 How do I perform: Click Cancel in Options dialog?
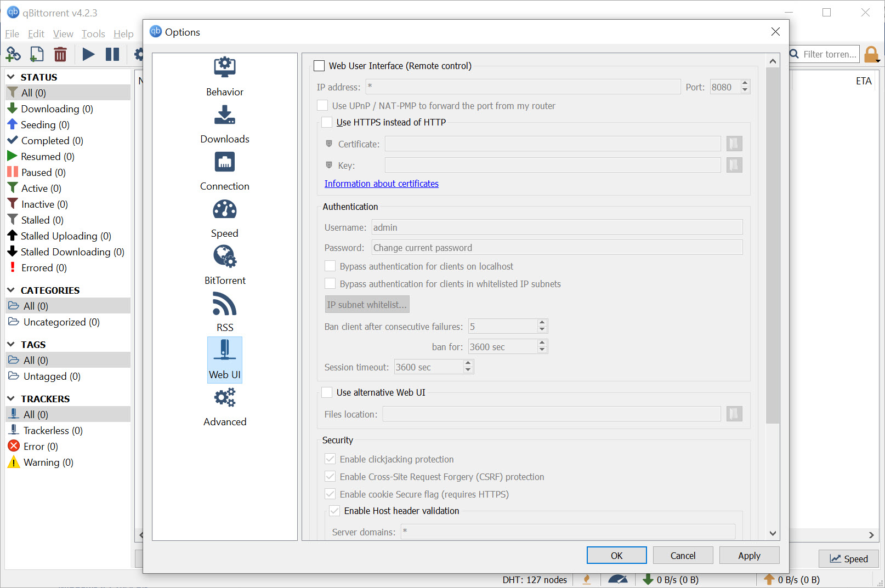pos(683,555)
